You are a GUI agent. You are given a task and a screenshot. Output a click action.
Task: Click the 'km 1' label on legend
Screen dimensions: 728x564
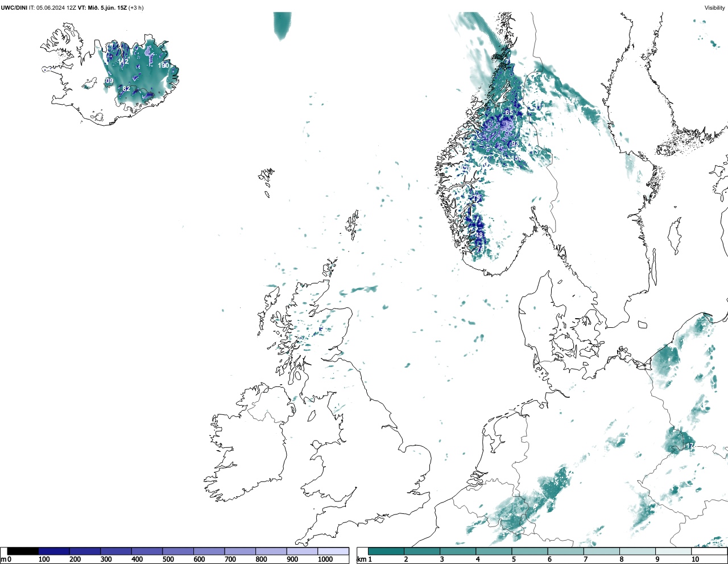pyautogui.click(x=363, y=559)
